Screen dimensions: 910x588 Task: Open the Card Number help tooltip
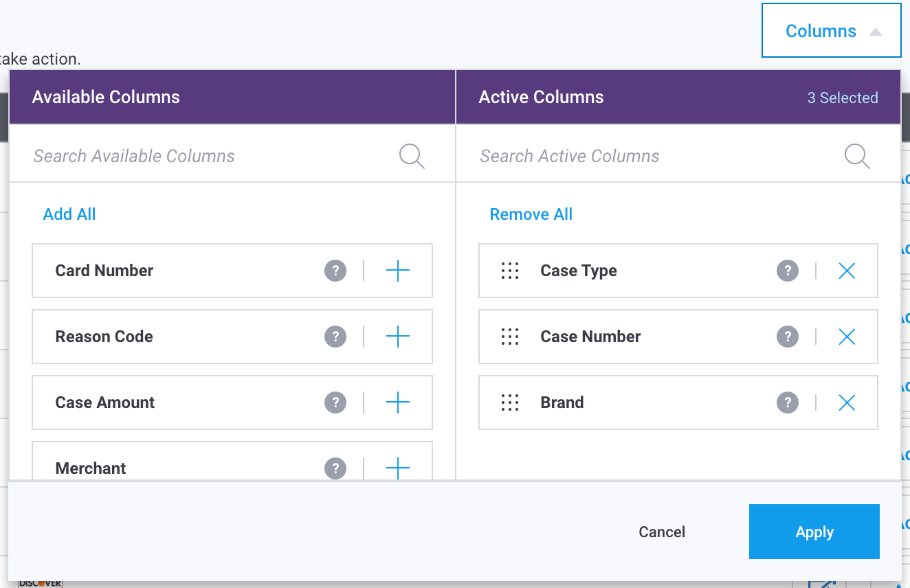(335, 271)
